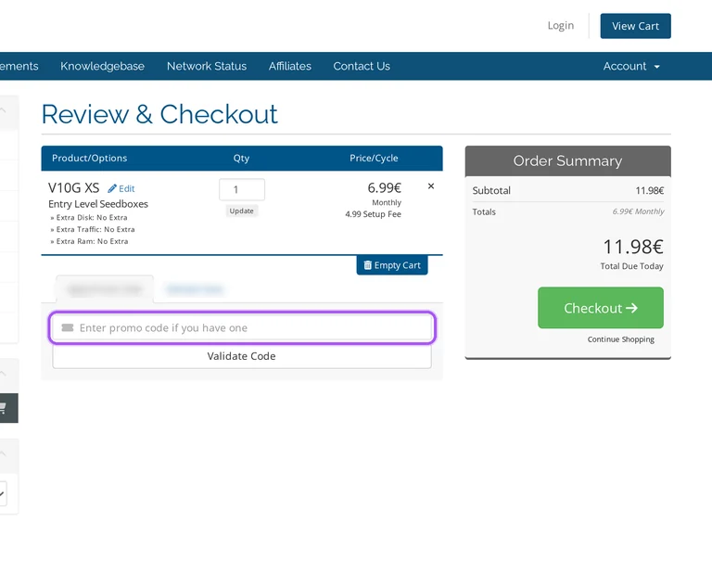This screenshot has height=588, width=712.
Task: Click the V10G XS product name
Action: (x=73, y=187)
